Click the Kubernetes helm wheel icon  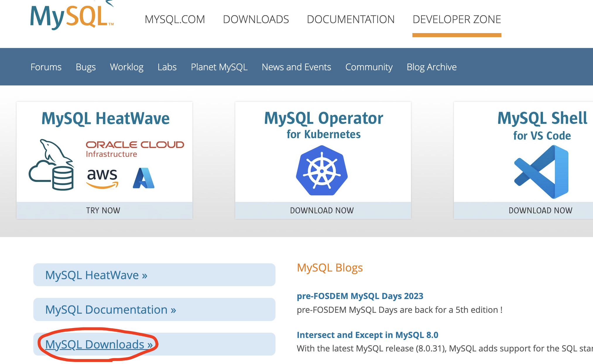point(322,171)
